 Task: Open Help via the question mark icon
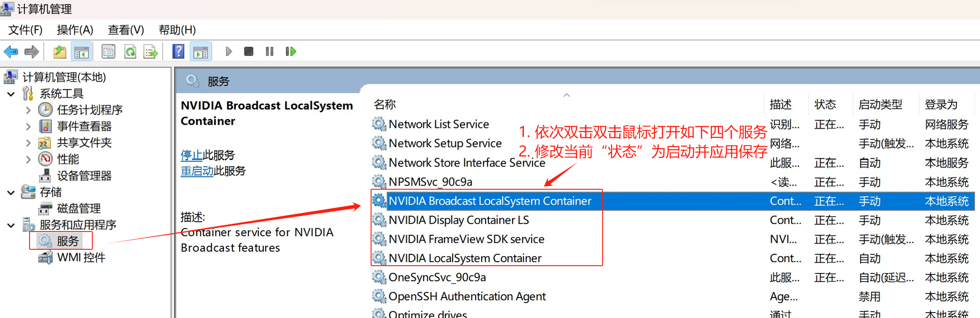pyautogui.click(x=178, y=51)
